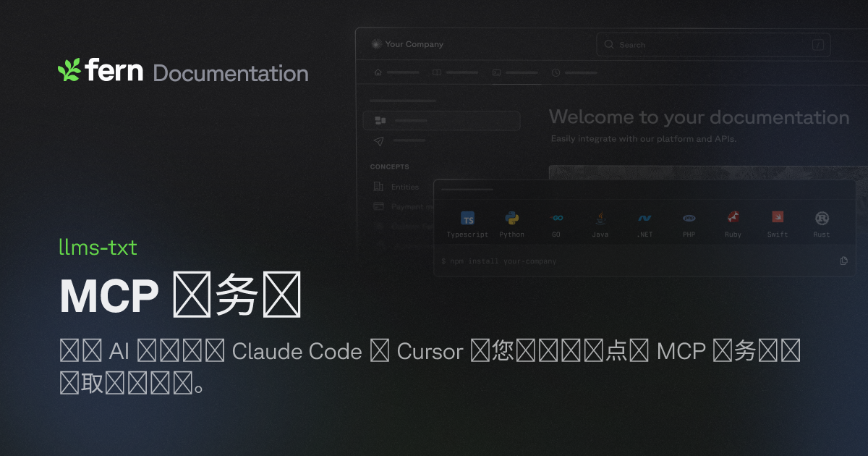Open the clock tab icon
868x456 pixels.
point(556,72)
